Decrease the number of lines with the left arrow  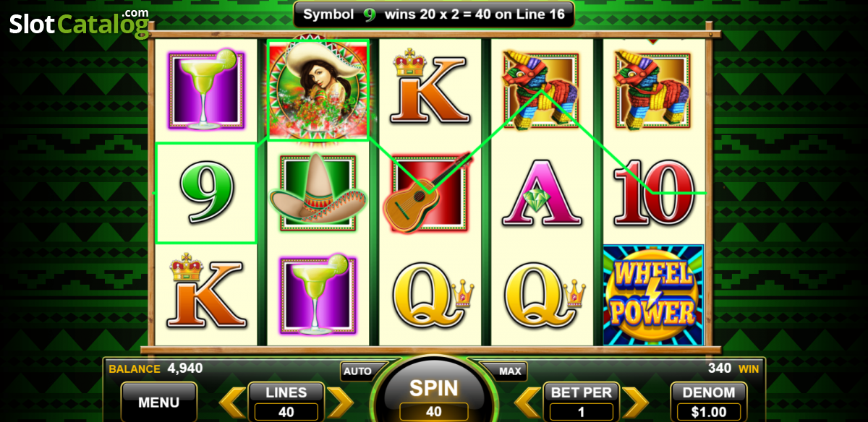point(231,403)
